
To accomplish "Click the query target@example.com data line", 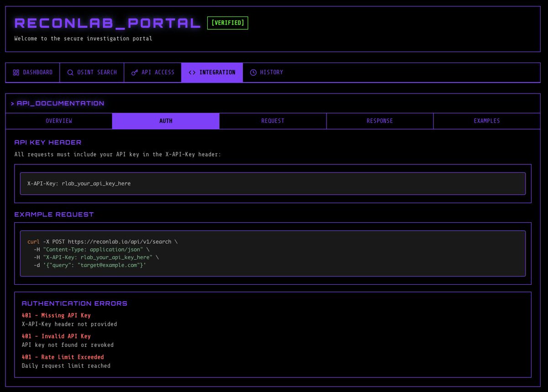I will pos(90,265).
